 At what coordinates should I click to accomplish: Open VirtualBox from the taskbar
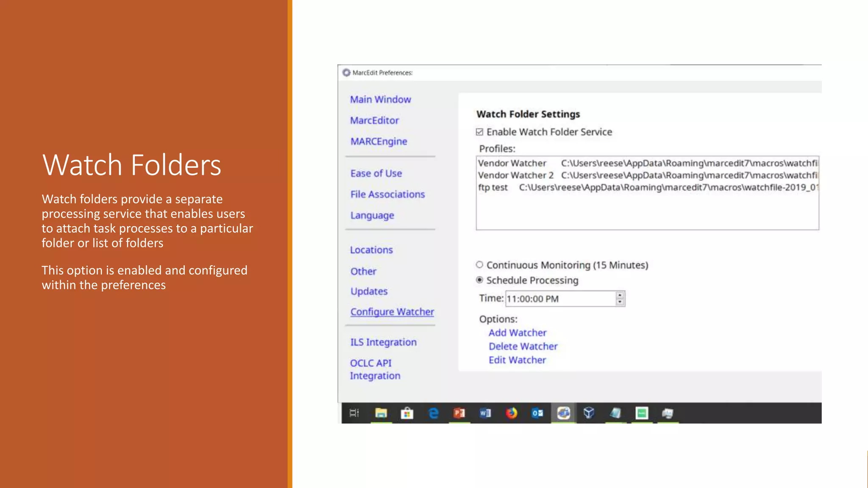[x=589, y=413]
